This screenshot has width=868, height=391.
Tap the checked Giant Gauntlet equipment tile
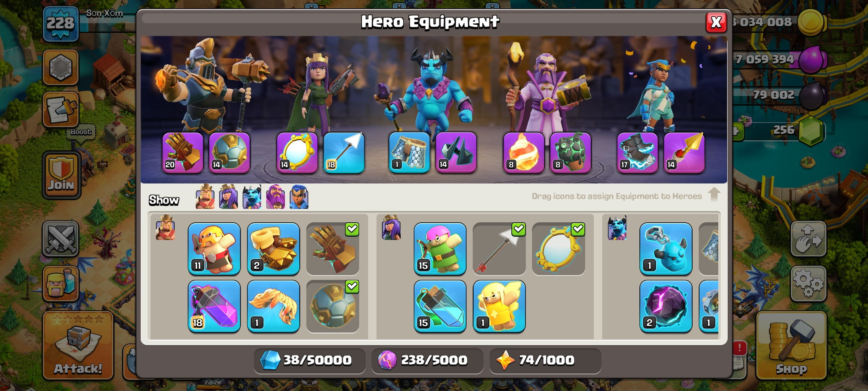(333, 249)
